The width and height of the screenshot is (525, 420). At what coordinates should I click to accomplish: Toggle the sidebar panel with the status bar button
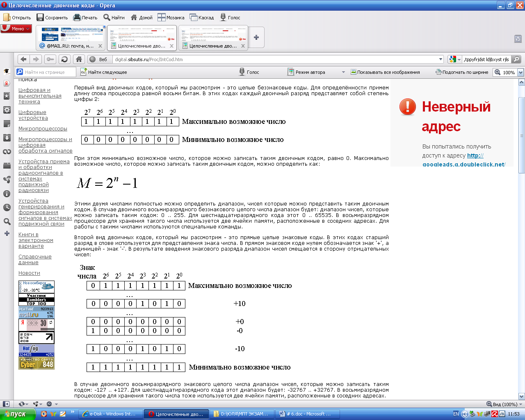click(6, 404)
